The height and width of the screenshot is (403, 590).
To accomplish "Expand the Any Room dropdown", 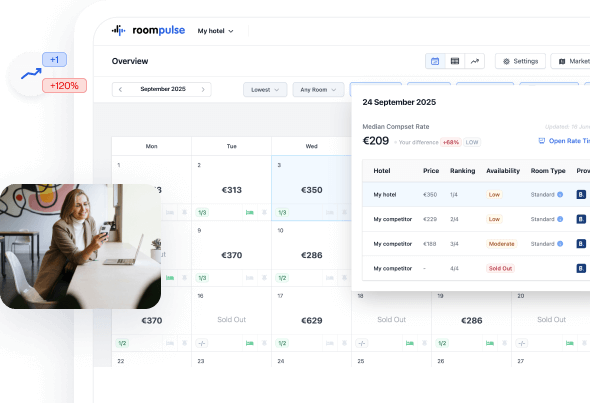I will pyautogui.click(x=318, y=90).
